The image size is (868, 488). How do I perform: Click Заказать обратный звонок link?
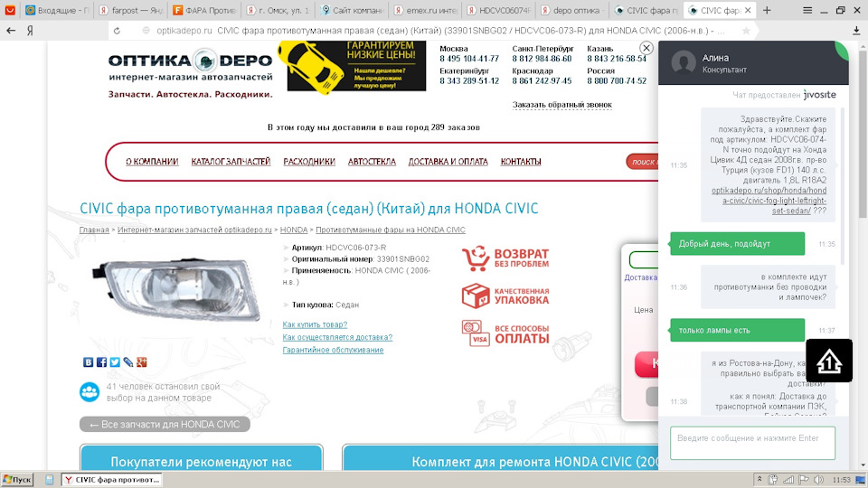click(561, 105)
